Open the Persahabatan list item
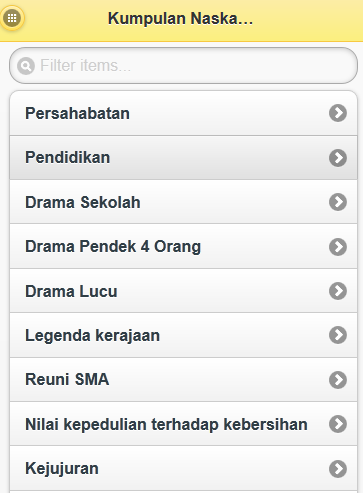 click(183, 113)
